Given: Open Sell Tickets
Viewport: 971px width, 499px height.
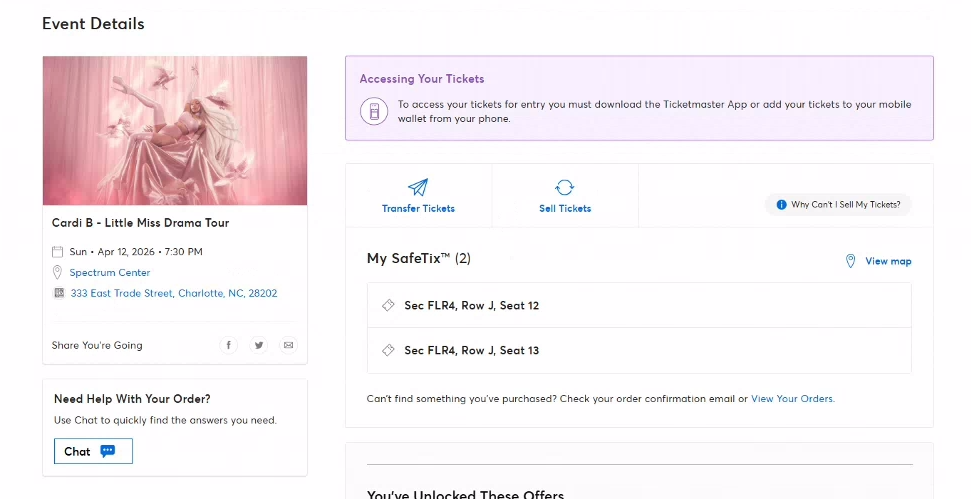Looking at the screenshot, I should click(x=565, y=196).
